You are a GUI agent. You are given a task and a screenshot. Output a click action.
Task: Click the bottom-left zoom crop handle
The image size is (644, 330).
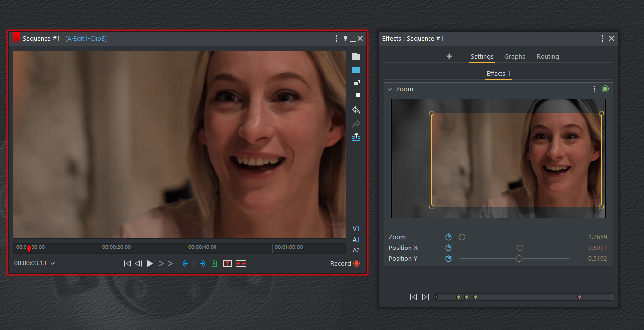tap(431, 207)
